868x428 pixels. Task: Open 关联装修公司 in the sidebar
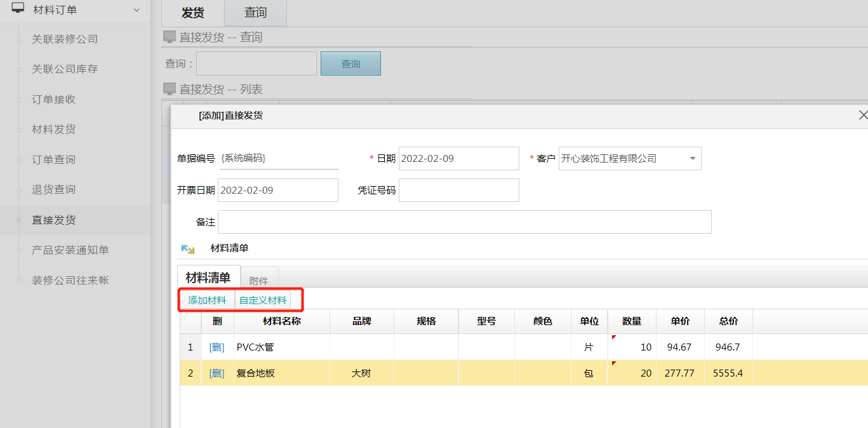(65, 39)
